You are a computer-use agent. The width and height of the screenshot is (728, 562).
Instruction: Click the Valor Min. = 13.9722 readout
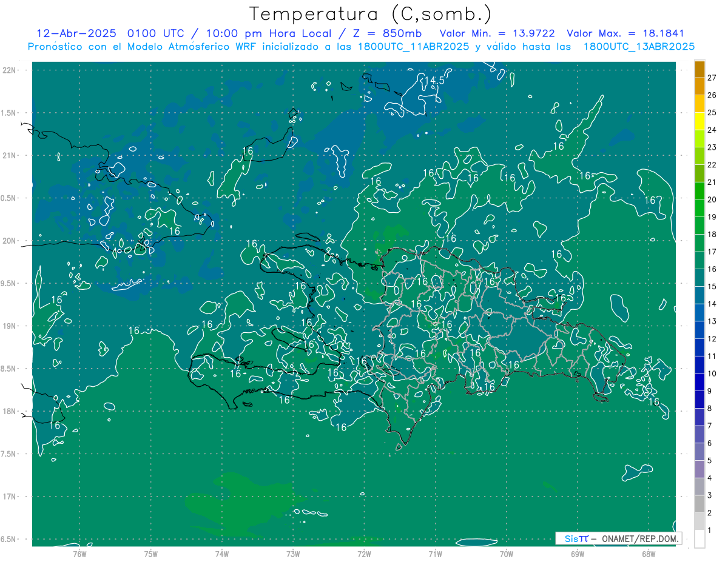pyautogui.click(x=497, y=33)
